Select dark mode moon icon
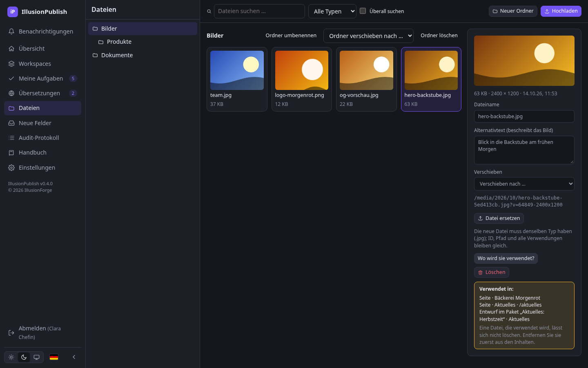Screen dimensions: 588x368 click(x=24, y=357)
